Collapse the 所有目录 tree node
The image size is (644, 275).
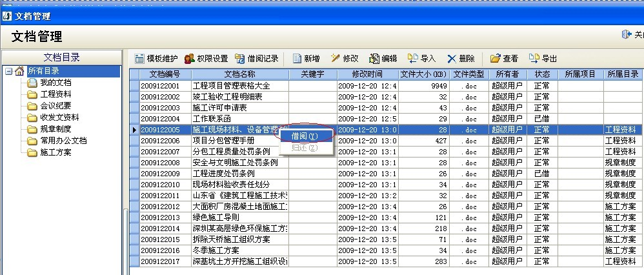click(8, 71)
